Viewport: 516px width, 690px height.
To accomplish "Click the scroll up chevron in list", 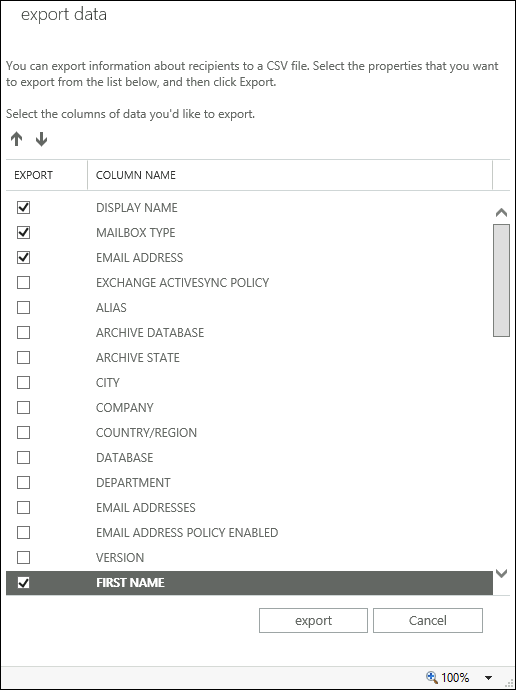I will [501, 213].
